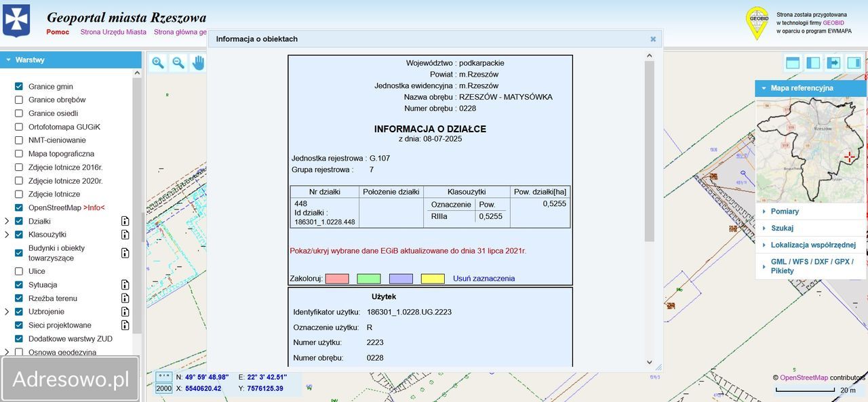Select the zoom out magnifier tool

[178, 63]
